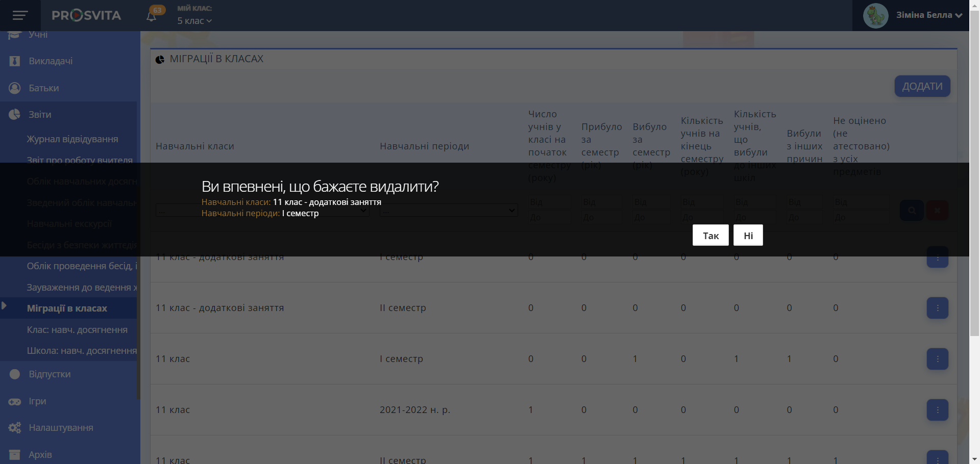Open Архів section icon
The height and width of the screenshot is (464, 980).
tap(15, 454)
